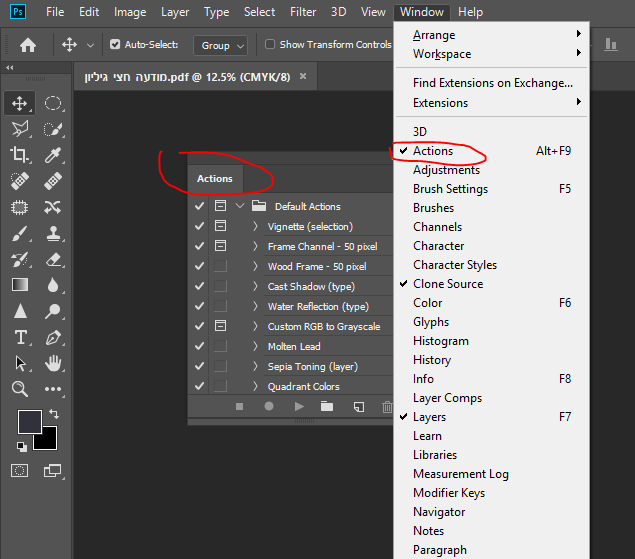This screenshot has width=635, height=559.
Task: Switch to Actions panel tab
Action: [x=215, y=179]
